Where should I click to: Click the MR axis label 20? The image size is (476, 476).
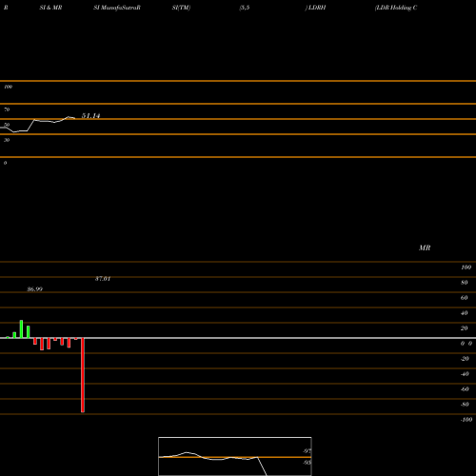(x=465, y=328)
